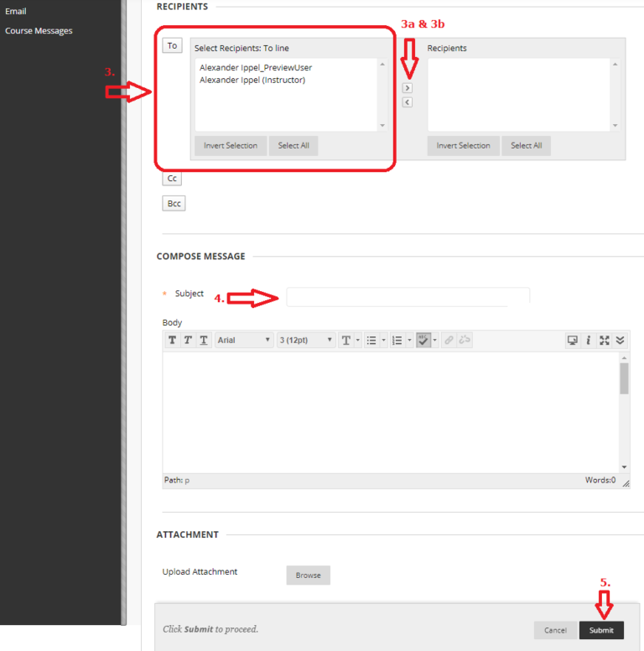
Task: Click the editor resize handle near Words:0
Action: [626, 483]
